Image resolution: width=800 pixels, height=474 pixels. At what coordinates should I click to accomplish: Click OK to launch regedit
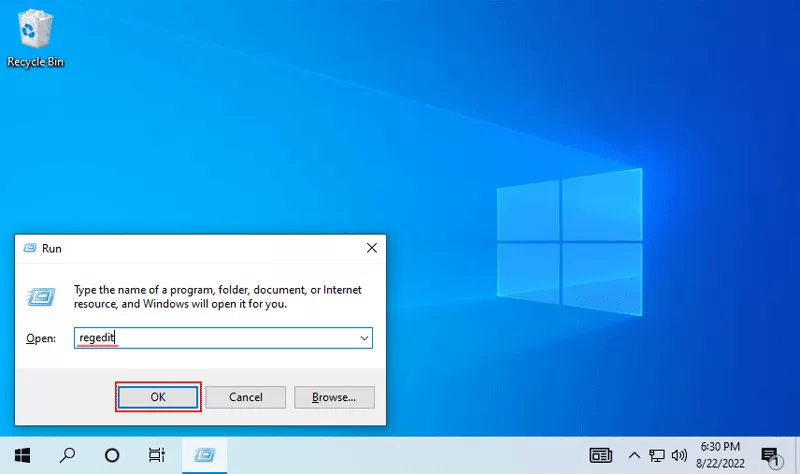(158, 397)
